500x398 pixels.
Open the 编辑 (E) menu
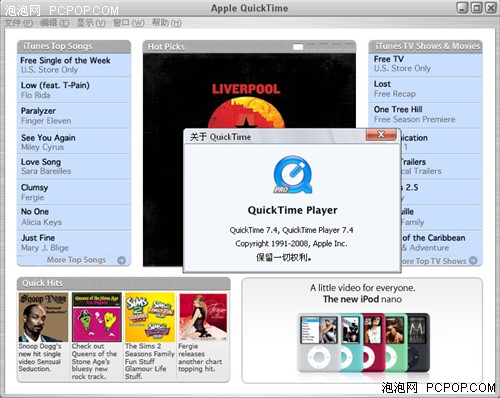(55, 23)
